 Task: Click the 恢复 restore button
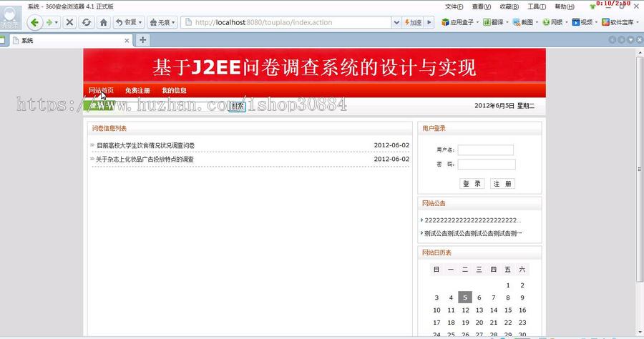point(129,22)
